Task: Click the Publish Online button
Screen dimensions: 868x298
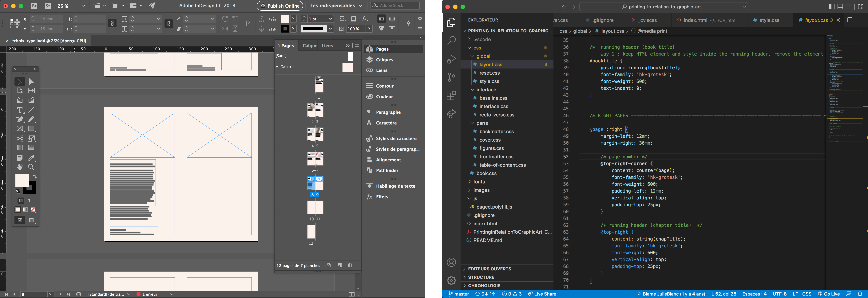Action: pos(280,6)
